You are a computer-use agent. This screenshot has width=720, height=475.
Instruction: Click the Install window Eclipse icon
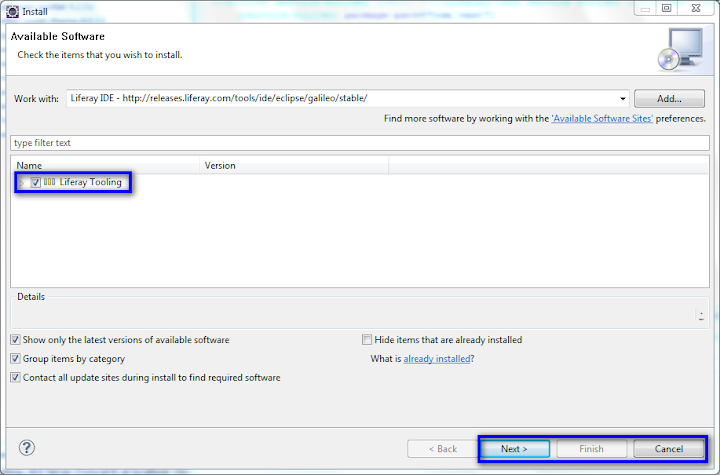[12, 11]
